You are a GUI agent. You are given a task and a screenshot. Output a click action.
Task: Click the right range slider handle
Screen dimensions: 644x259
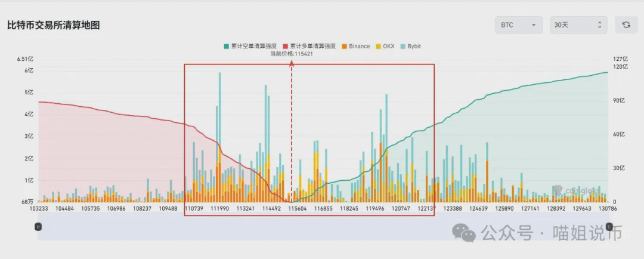609,226
